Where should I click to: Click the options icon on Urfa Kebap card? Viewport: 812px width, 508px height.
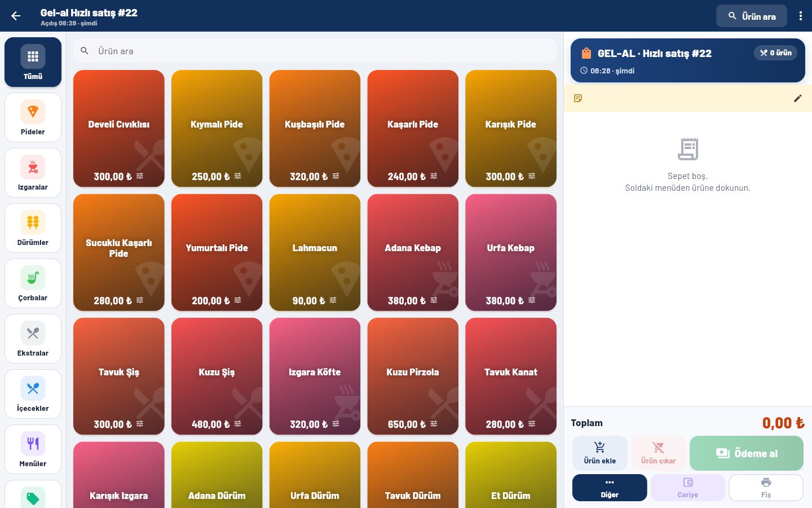coord(532,300)
